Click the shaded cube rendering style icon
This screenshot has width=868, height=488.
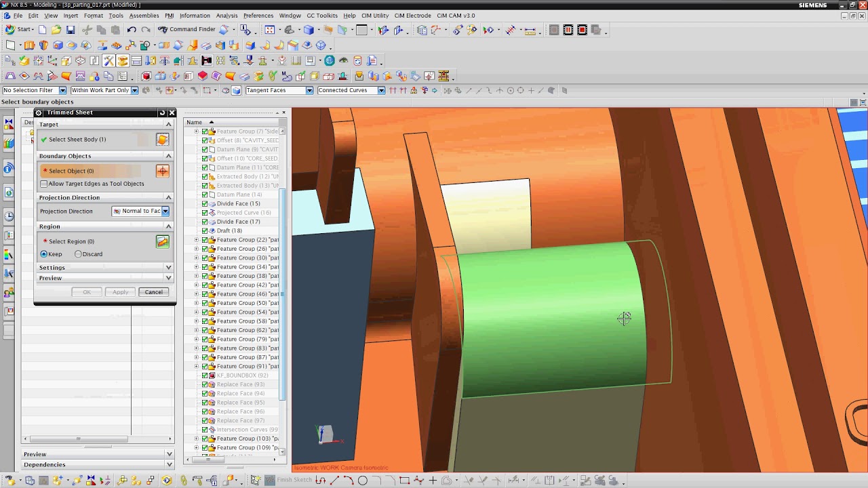tap(309, 30)
